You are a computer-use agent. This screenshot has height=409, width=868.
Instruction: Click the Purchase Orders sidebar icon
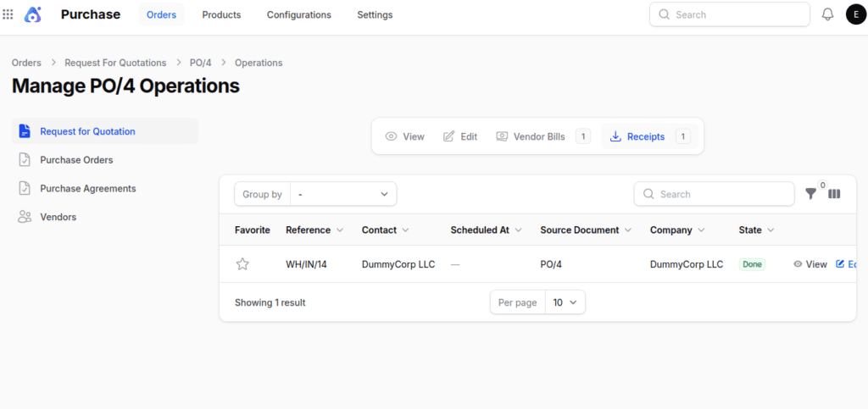tap(25, 160)
